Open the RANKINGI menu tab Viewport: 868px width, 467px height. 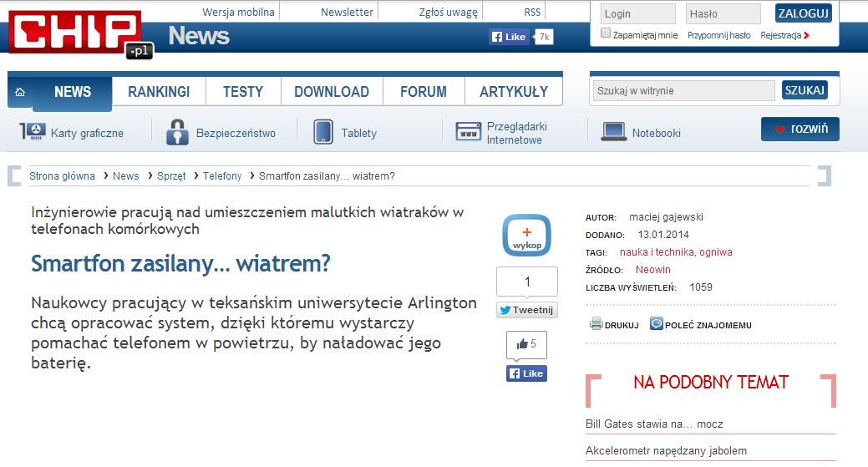159,92
